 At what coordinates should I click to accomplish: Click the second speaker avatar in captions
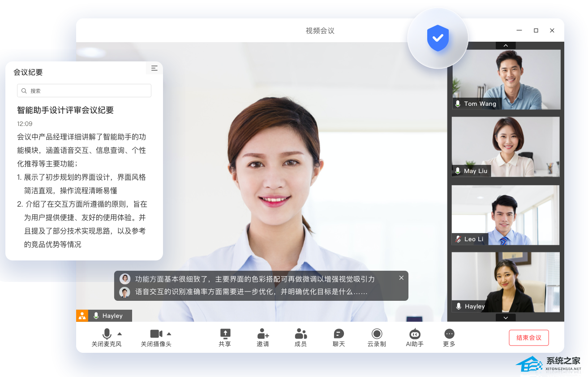[x=125, y=292]
